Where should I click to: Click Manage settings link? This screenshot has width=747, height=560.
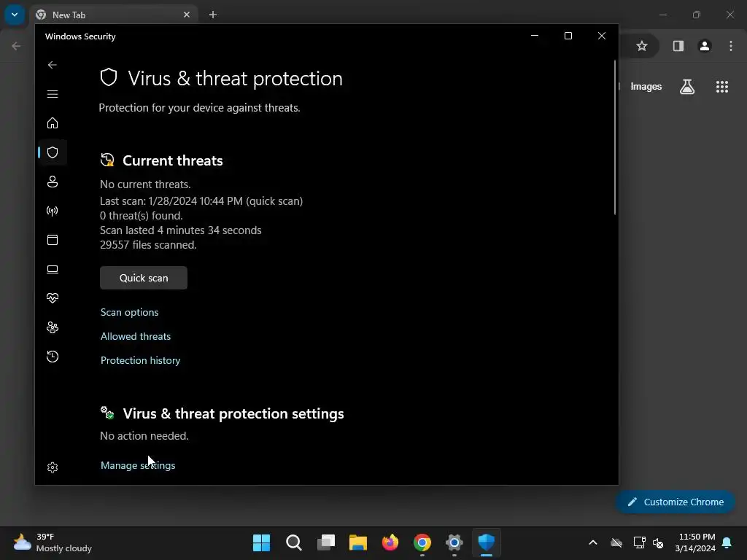138,465
